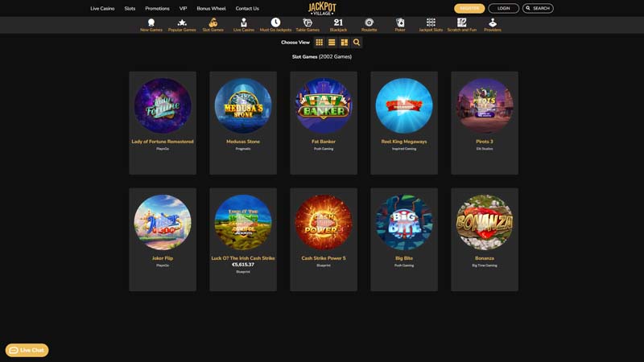
Task: Click the Lady of Fortune Remastered title
Action: coord(163,142)
